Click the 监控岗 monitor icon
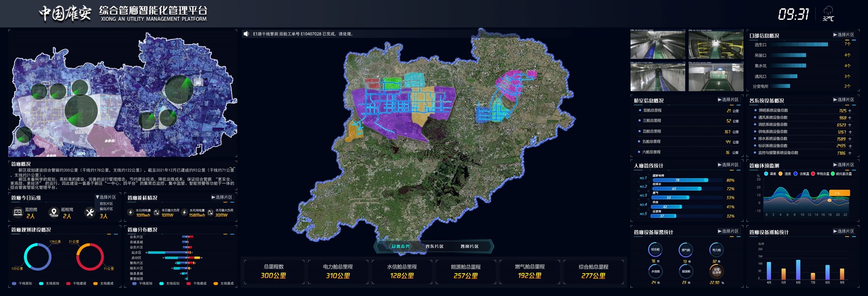 click(x=18, y=213)
